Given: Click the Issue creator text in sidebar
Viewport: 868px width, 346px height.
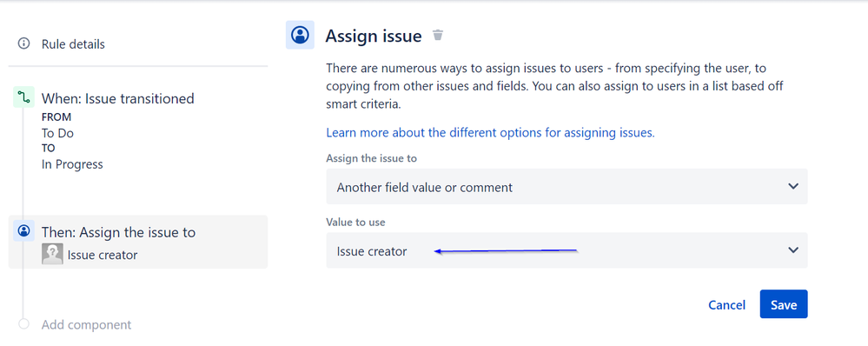Looking at the screenshot, I should tap(103, 256).
